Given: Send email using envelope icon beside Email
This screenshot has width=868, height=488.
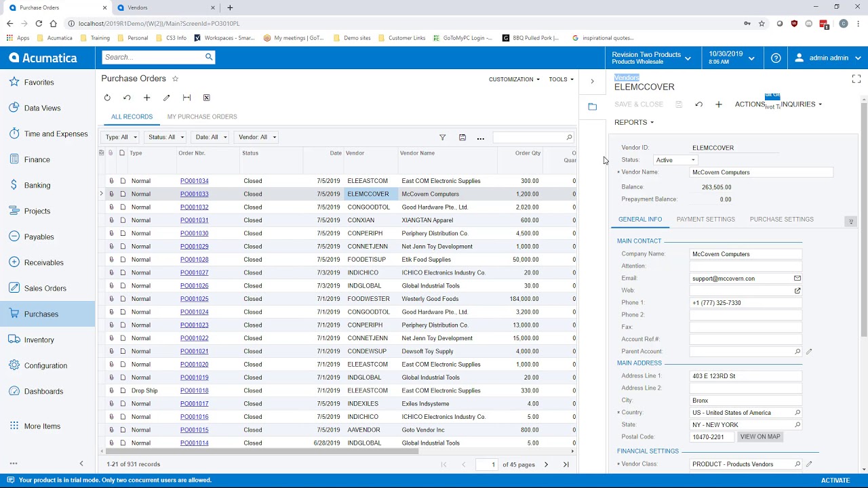Looking at the screenshot, I should (797, 278).
